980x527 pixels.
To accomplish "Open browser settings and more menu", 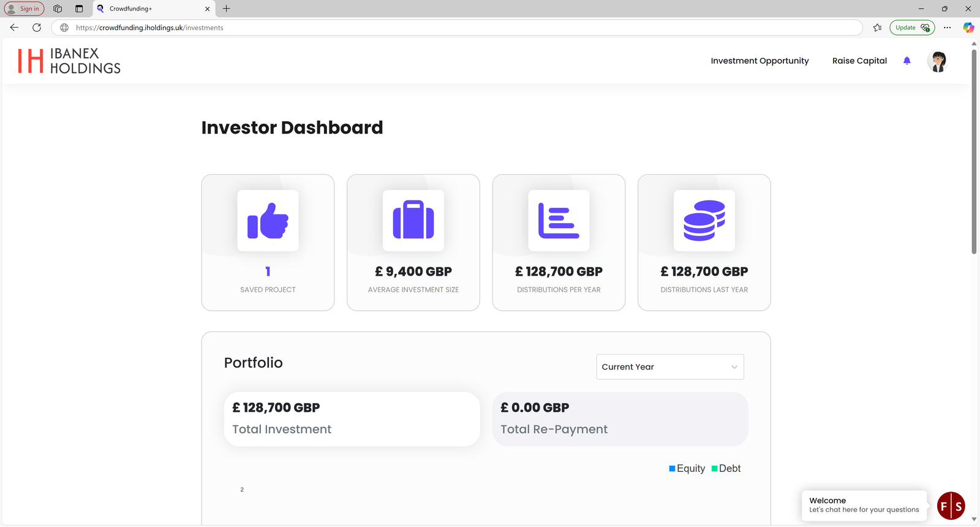I will (x=948, y=28).
